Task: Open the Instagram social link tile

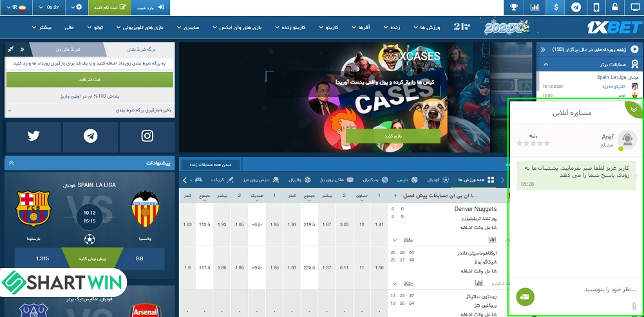Action: tap(147, 136)
